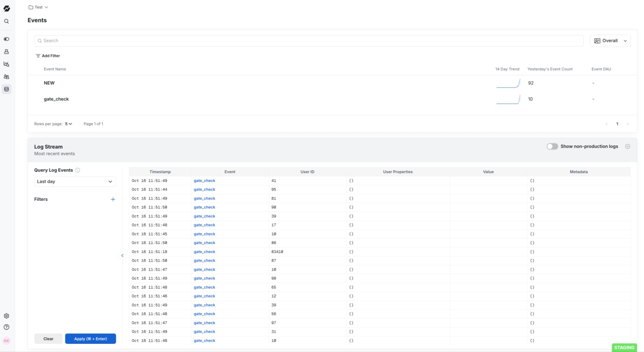Open the Query Log Events info icon

point(78,170)
